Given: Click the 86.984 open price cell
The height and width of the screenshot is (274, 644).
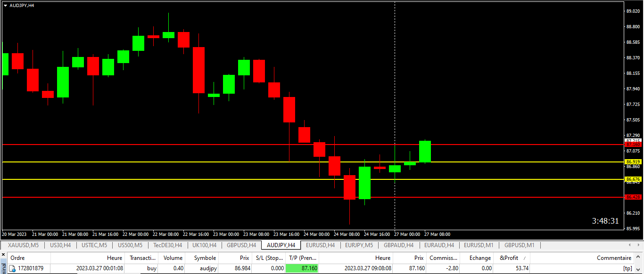Looking at the screenshot, I should click(241, 268).
